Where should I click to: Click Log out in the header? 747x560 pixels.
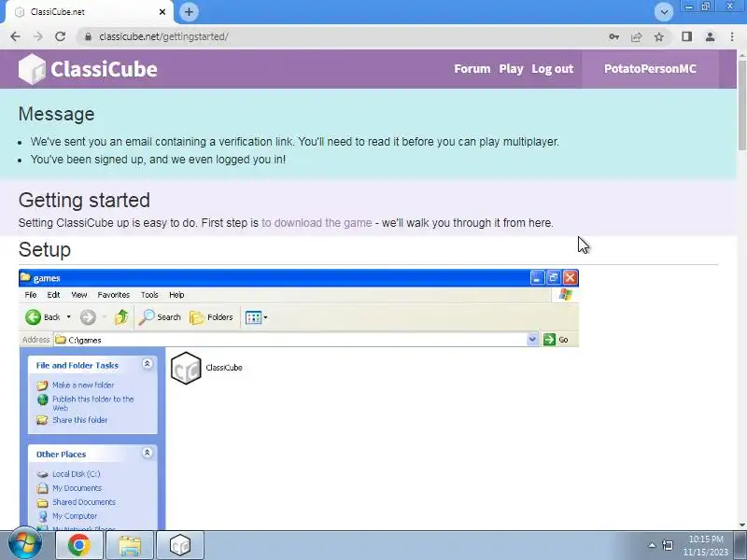(552, 69)
